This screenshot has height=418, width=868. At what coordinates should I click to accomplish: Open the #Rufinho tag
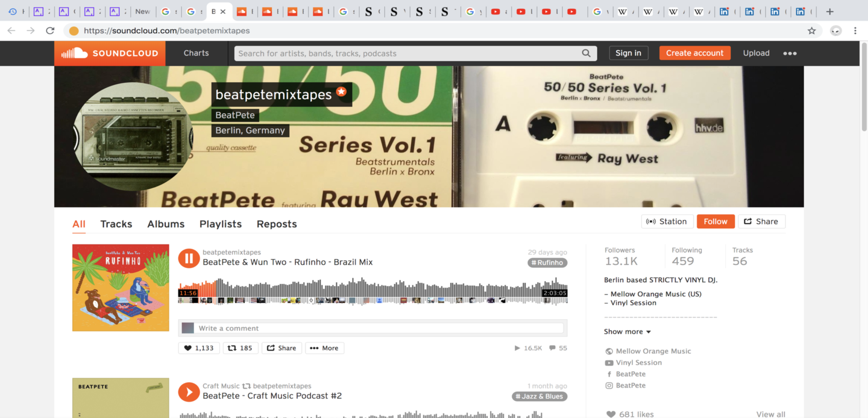pos(547,263)
